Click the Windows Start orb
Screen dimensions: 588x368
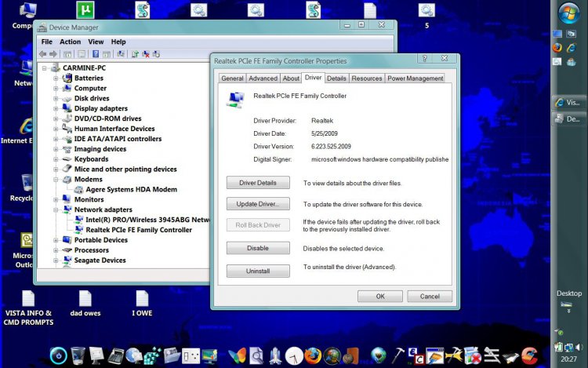(x=569, y=13)
